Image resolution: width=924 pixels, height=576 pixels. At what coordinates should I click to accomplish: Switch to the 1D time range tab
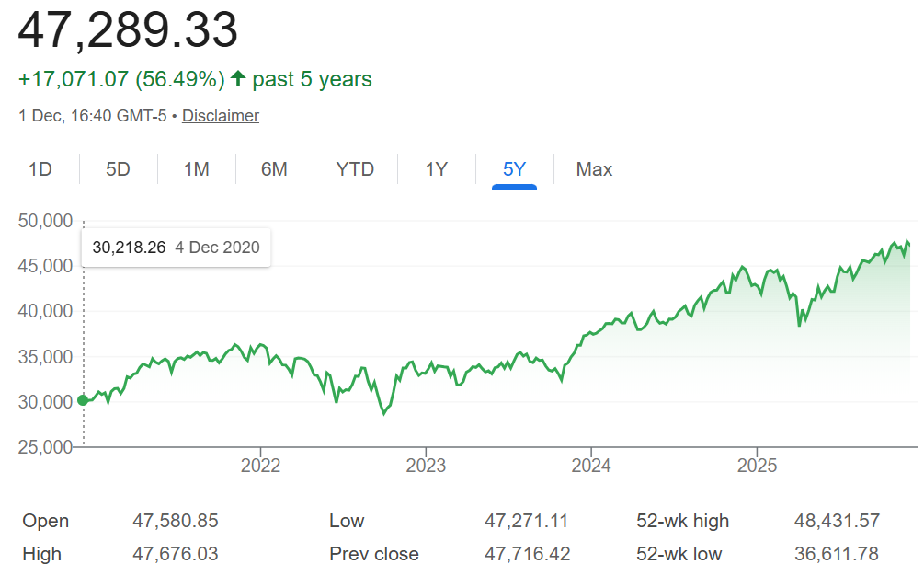(x=40, y=169)
